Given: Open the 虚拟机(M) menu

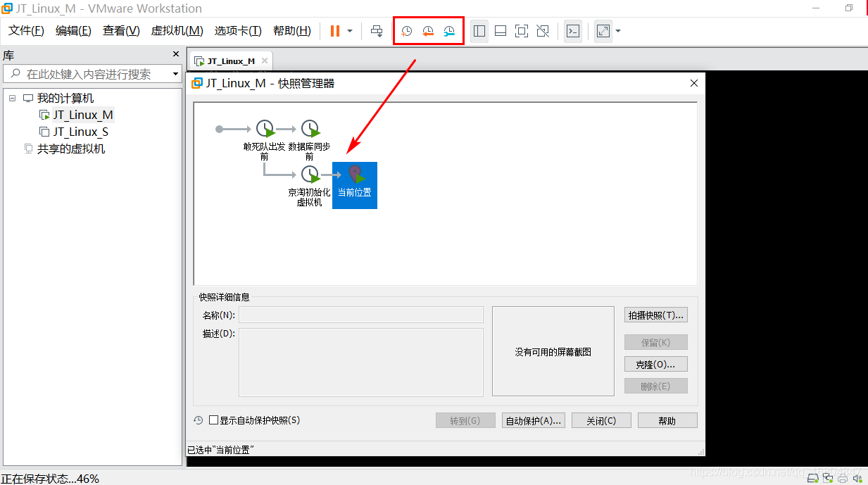Looking at the screenshot, I should [177, 31].
